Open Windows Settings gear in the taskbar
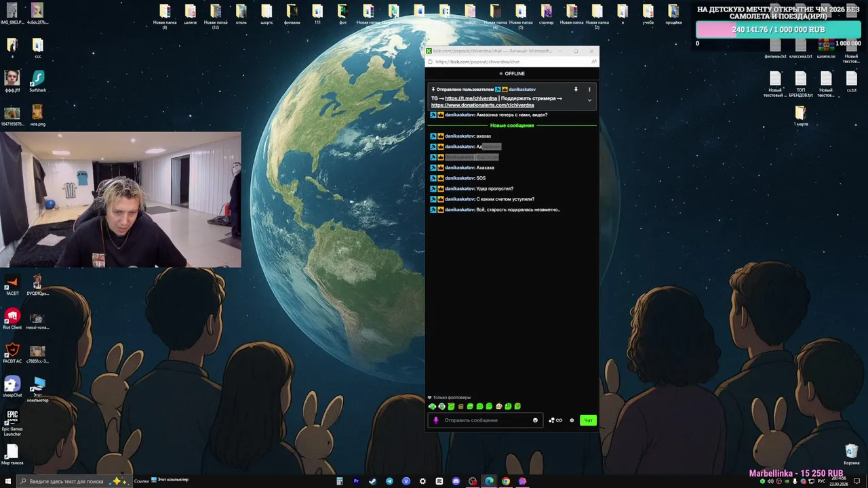The width and height of the screenshot is (868, 488). click(x=422, y=481)
